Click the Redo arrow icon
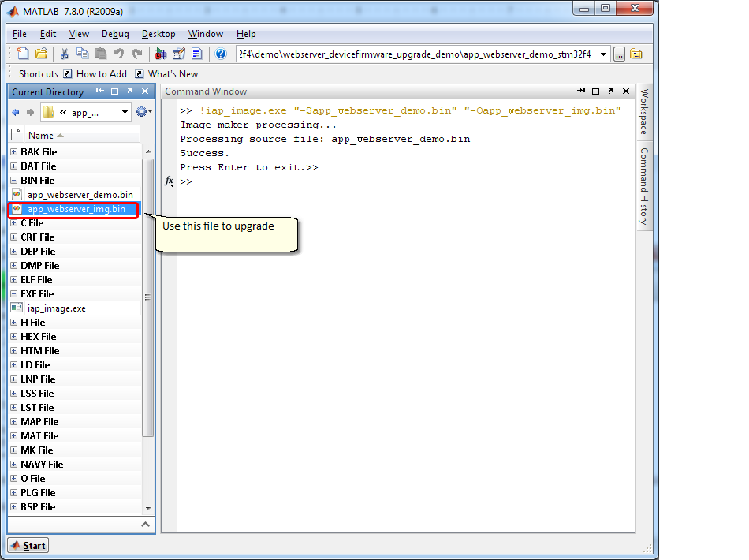The image size is (749, 560). (x=137, y=54)
